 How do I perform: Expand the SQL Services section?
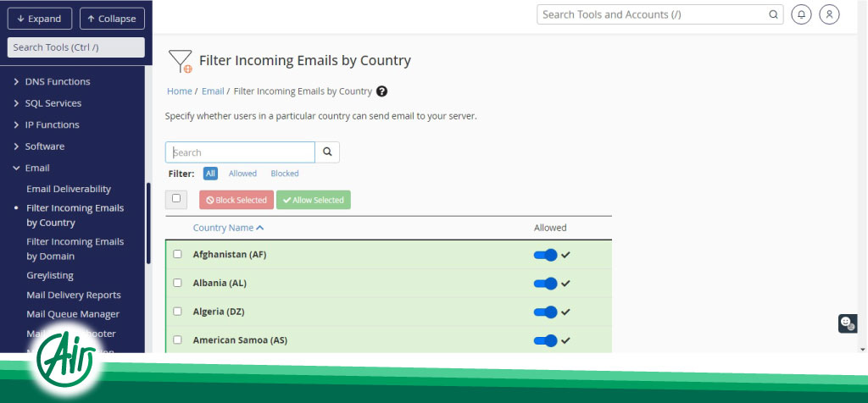coord(47,102)
